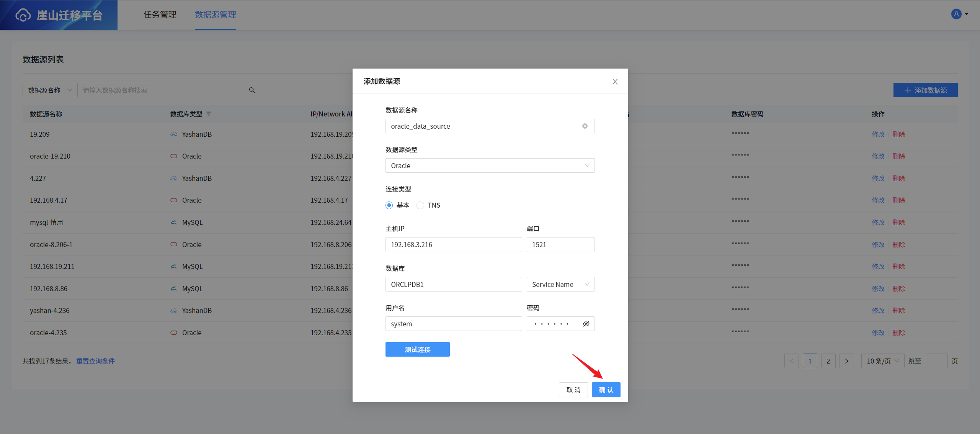Viewport: 980px width, 434px height.
Task: Select the TNS connection type radio
Action: (x=420, y=205)
